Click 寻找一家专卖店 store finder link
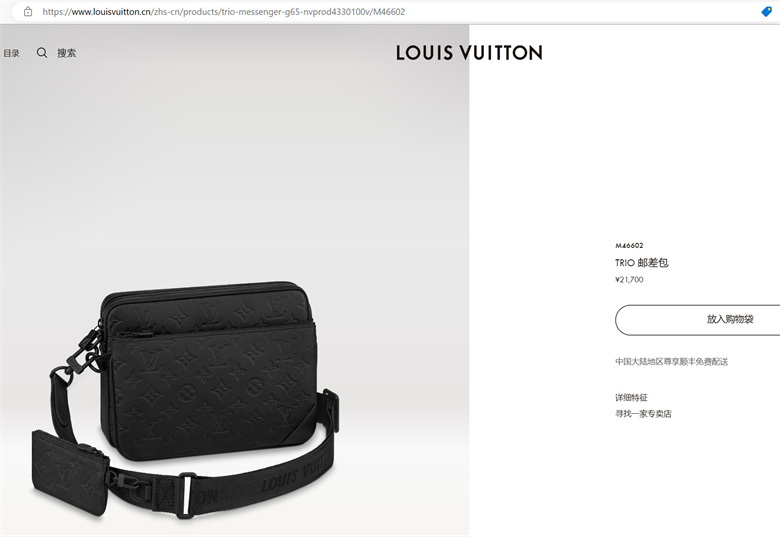This screenshot has height=537, width=780. click(x=643, y=414)
